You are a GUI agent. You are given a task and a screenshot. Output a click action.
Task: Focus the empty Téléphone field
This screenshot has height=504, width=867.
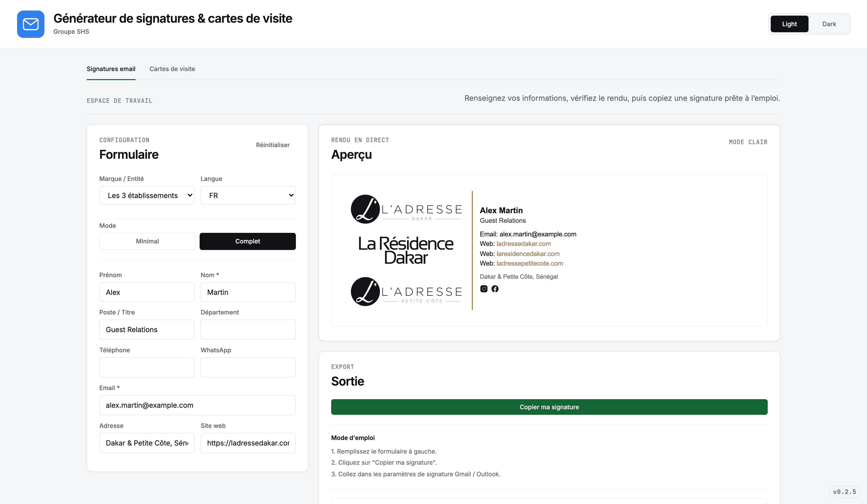(x=147, y=367)
